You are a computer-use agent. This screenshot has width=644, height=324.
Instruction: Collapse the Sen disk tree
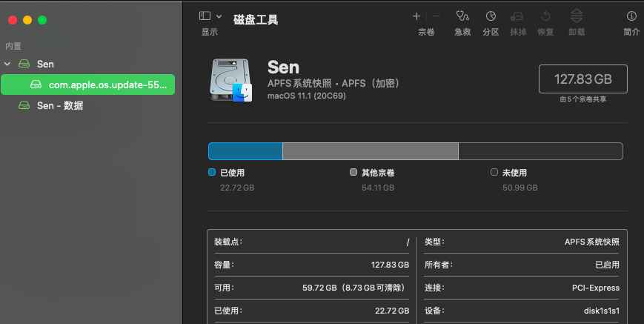7,65
